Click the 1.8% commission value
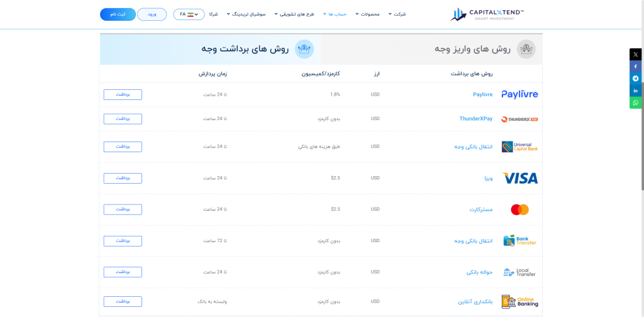 pos(335,94)
